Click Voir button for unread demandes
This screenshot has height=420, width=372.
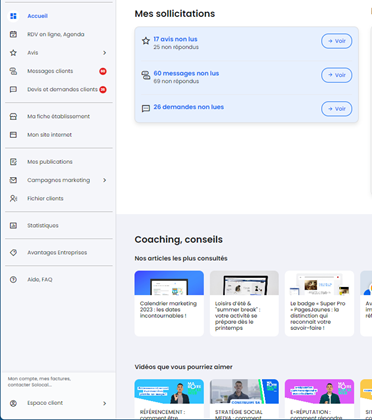(337, 109)
